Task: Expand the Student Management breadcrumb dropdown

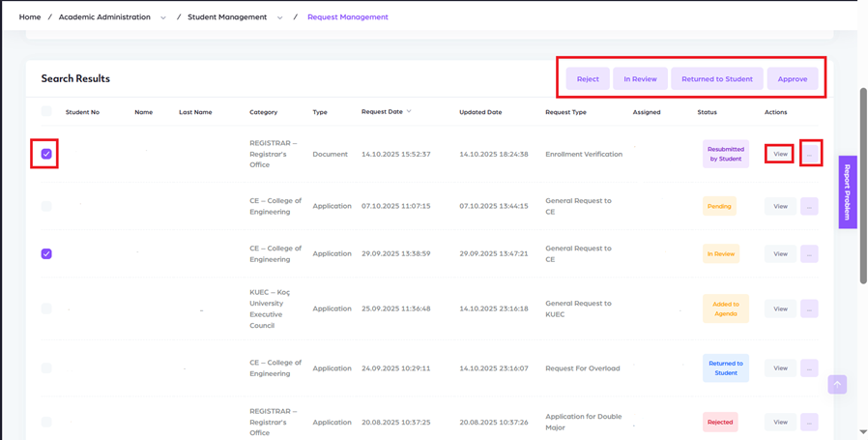Action: 280,17
